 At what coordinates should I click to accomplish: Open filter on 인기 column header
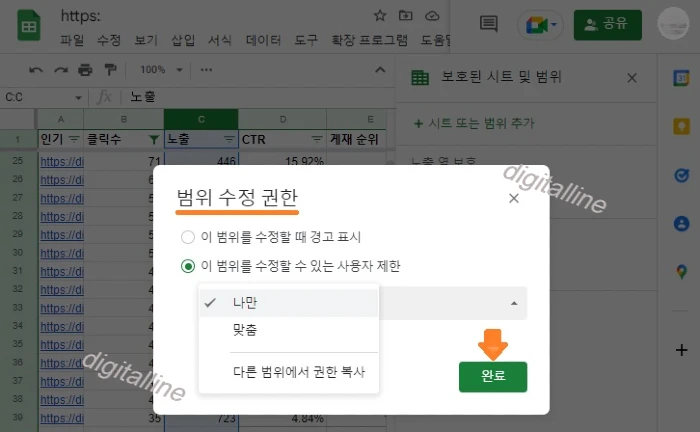coord(74,140)
